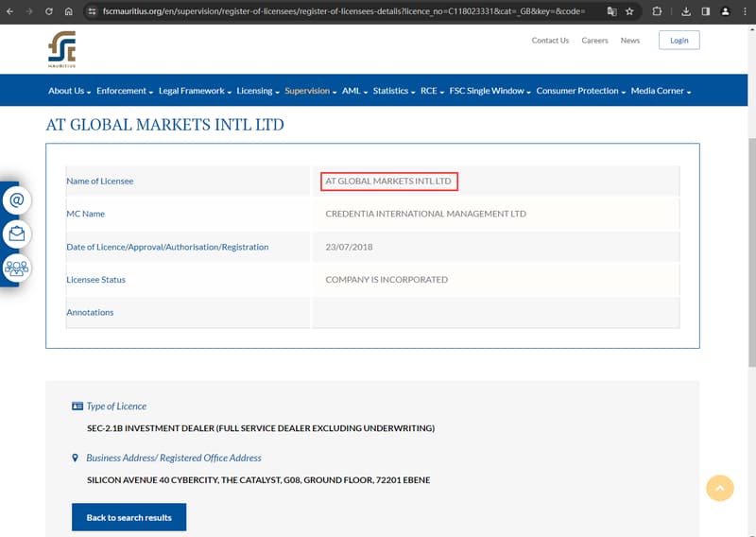Click the envelope mail sidebar icon

(17, 234)
